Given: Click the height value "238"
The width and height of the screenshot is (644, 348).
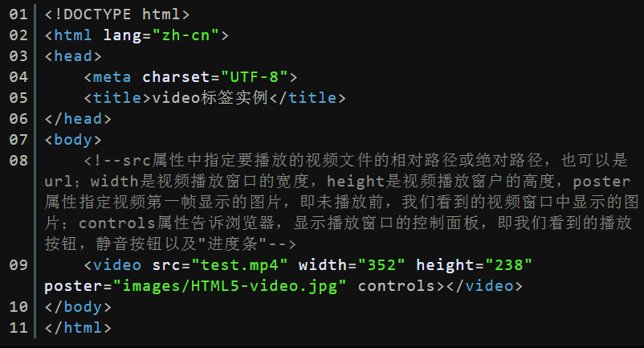Looking at the screenshot, I should click(x=508, y=265).
